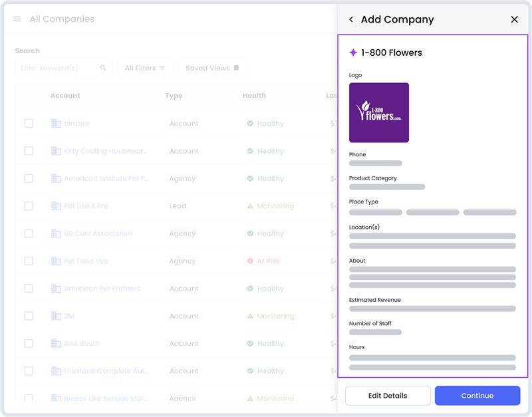Click the Edit Details button

point(388,395)
